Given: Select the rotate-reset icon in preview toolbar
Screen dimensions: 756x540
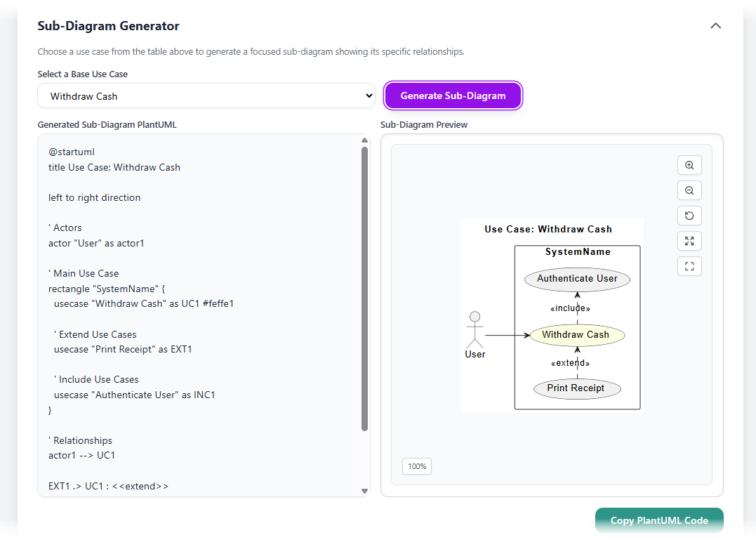Looking at the screenshot, I should (689, 216).
